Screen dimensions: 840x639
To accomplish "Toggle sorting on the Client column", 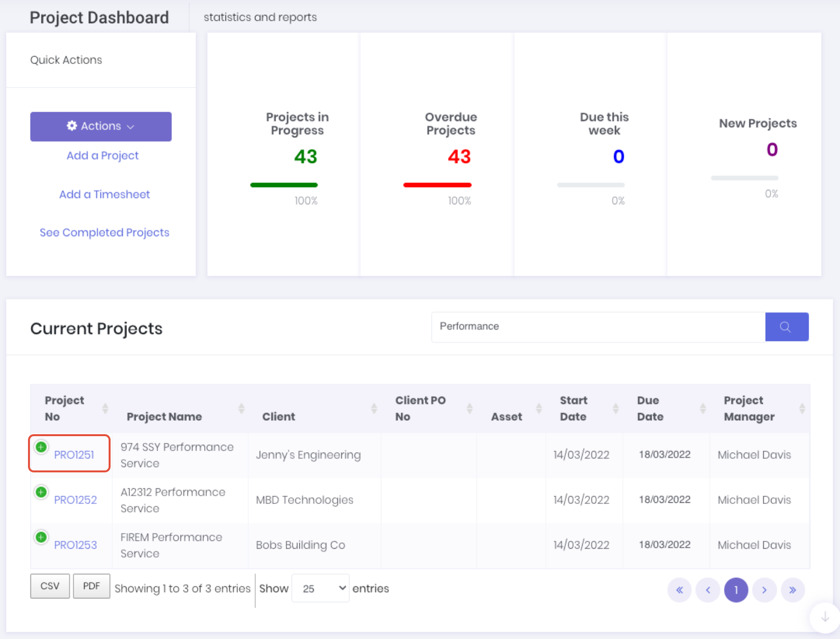I will [x=374, y=408].
